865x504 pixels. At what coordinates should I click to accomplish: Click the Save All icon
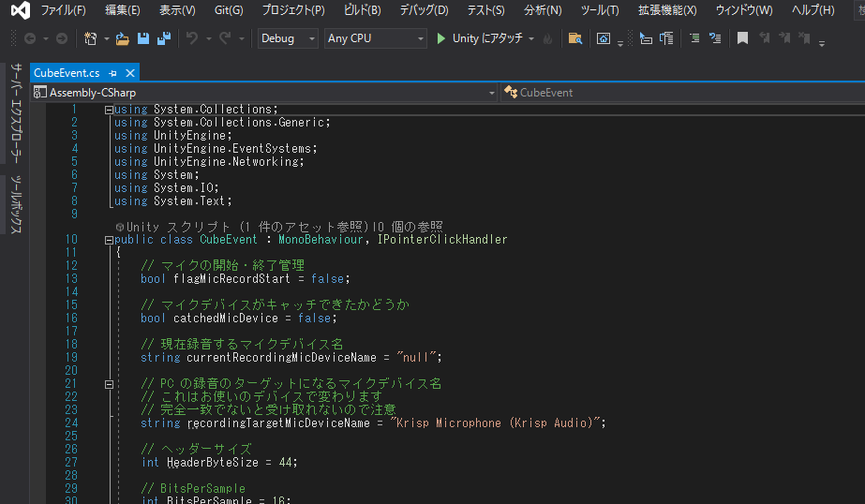pos(164,38)
